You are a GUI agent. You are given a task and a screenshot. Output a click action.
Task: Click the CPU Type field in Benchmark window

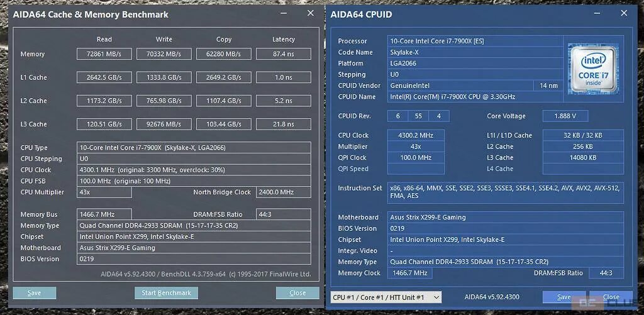194,147
